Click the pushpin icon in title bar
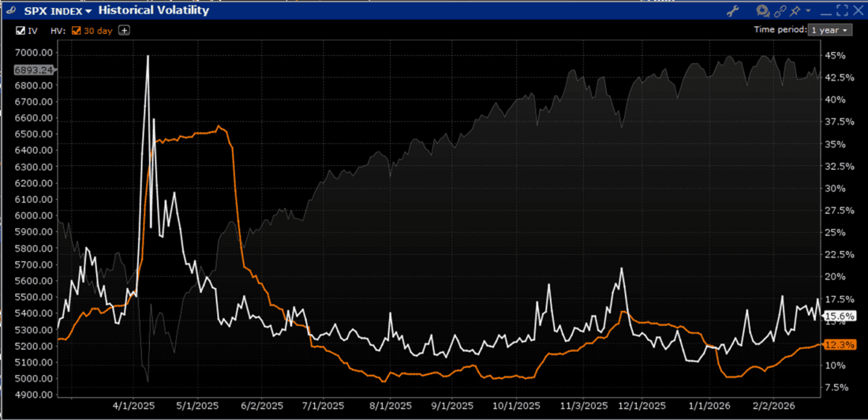This screenshot has width=868, height=420. [x=797, y=10]
